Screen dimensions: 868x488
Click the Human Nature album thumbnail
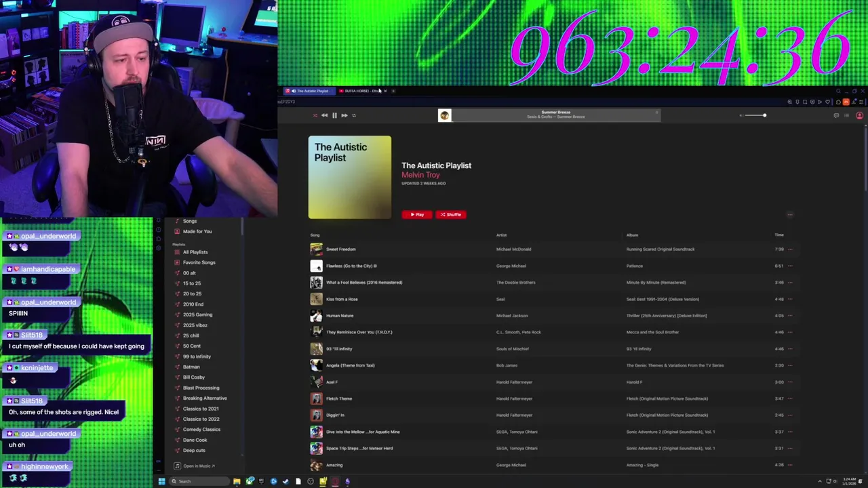tap(317, 316)
